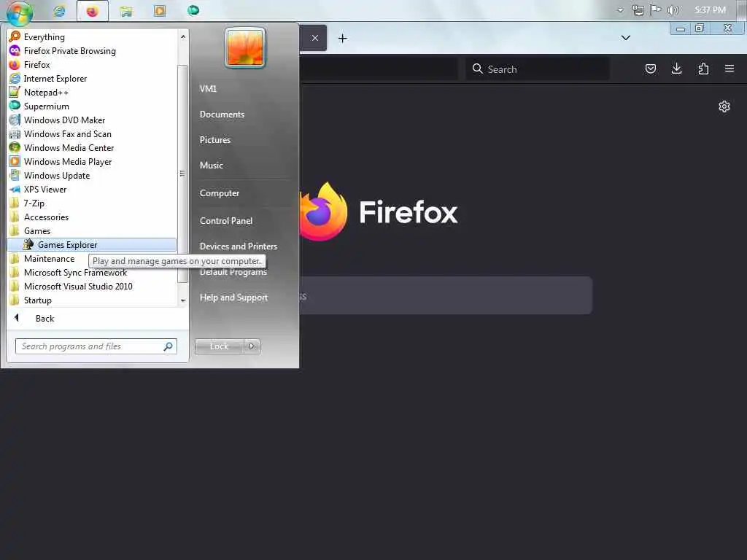This screenshot has height=560, width=747.
Task: Open Control Panel
Action: (226, 220)
